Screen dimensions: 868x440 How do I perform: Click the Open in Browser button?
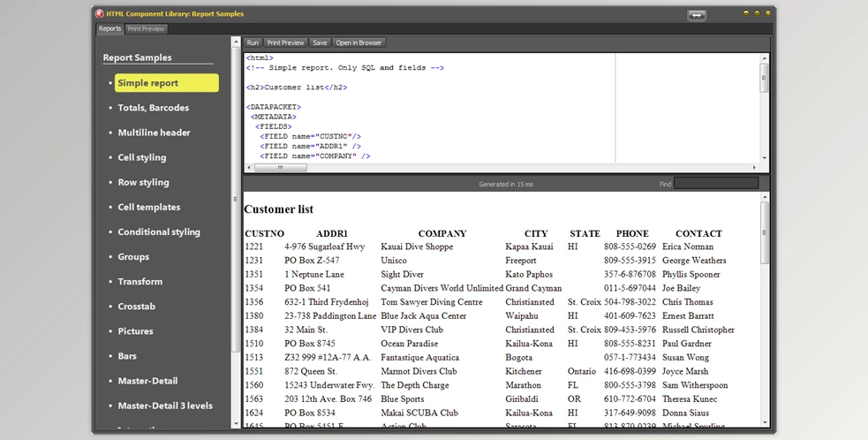click(x=359, y=42)
